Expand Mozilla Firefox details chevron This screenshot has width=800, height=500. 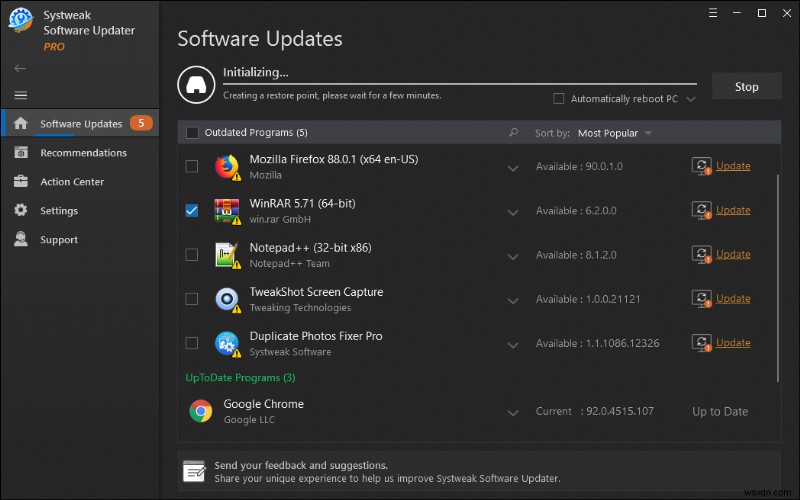[513, 168]
